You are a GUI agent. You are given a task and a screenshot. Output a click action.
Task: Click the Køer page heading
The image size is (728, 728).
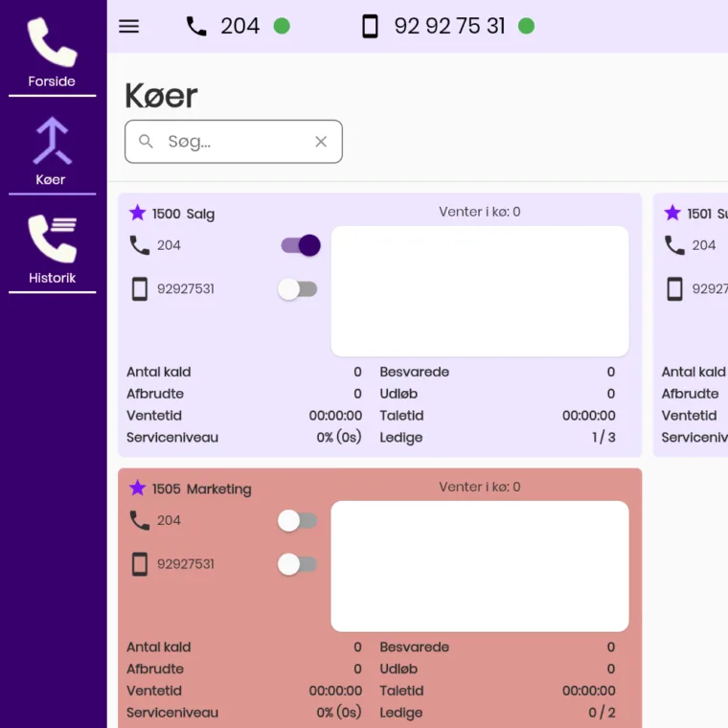coord(161,96)
